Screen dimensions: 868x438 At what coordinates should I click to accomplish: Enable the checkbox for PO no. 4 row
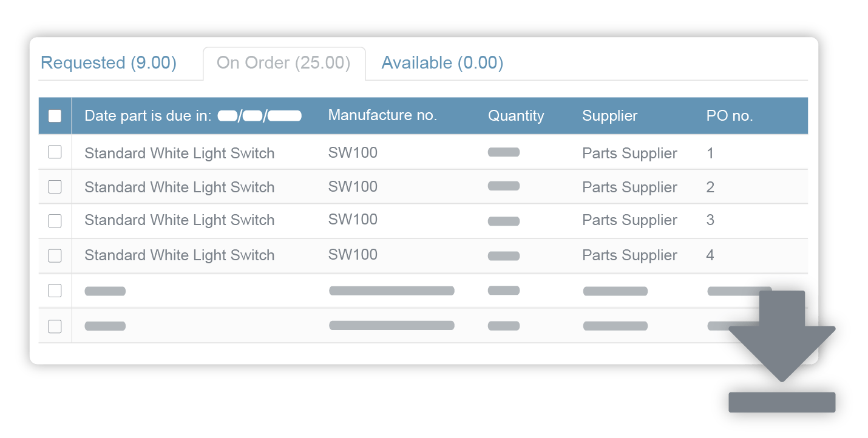[55, 255]
